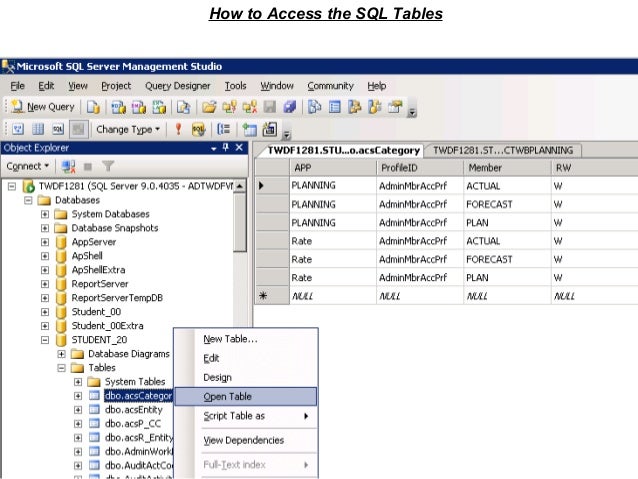Toggle the Show Diagram Pane icon
The image size is (638, 479).
click(x=18, y=129)
